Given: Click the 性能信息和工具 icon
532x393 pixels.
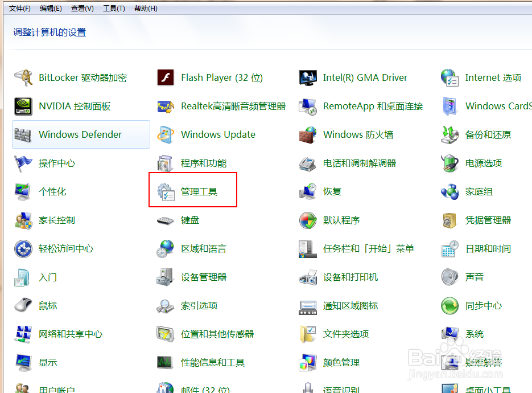Looking at the screenshot, I should click(x=166, y=363).
